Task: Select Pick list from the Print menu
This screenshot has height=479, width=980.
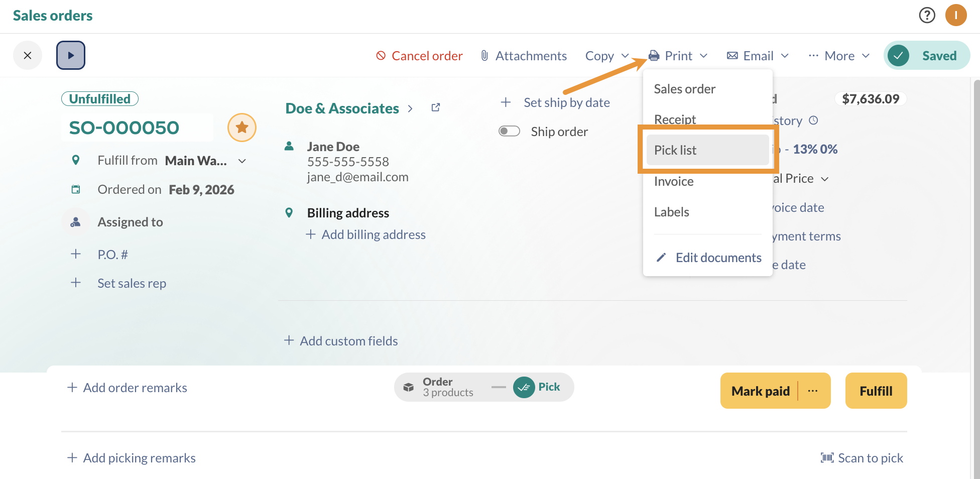Action: click(675, 150)
